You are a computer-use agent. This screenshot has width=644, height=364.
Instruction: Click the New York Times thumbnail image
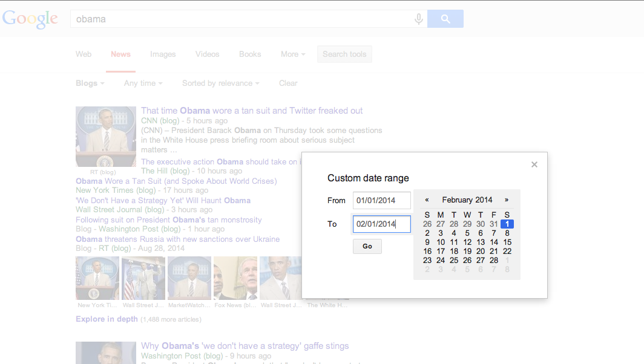coord(97,278)
